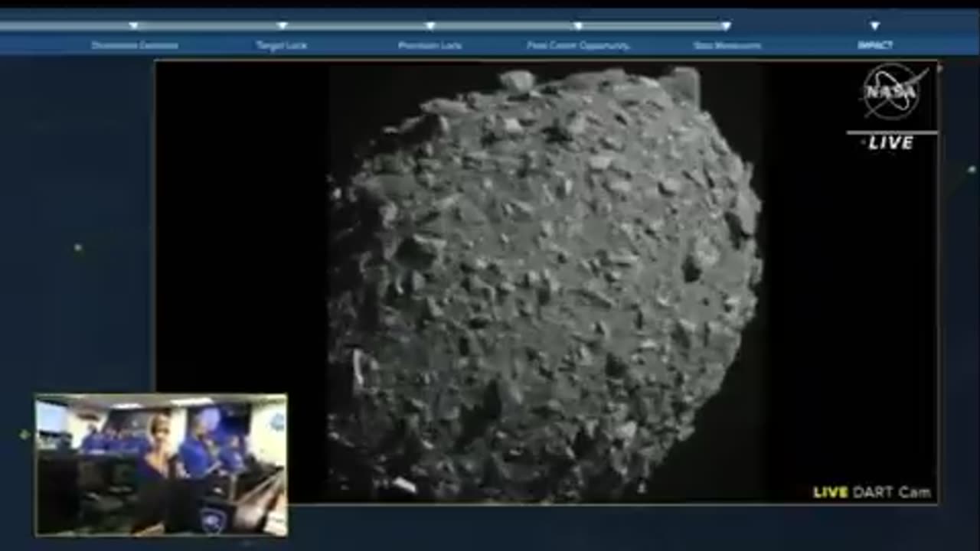
Task: Click the triangle marker above Precision Lock
Action: pos(430,26)
